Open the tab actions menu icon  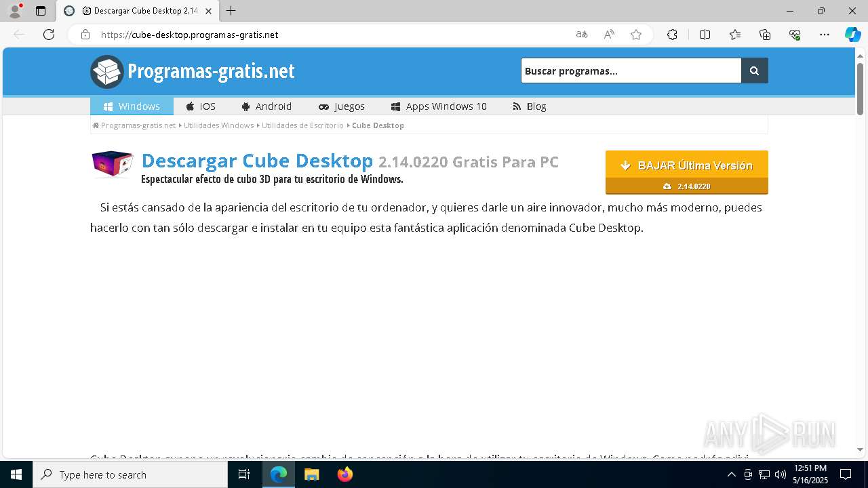[x=41, y=11]
